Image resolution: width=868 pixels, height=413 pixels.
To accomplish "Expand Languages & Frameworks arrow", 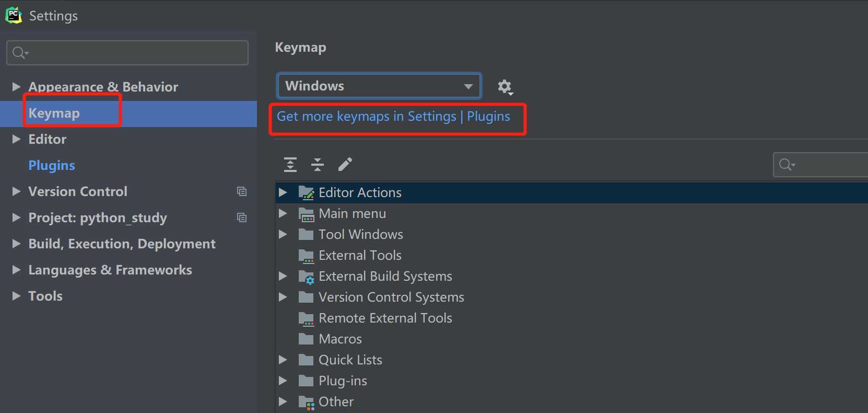I will pyautogui.click(x=16, y=270).
